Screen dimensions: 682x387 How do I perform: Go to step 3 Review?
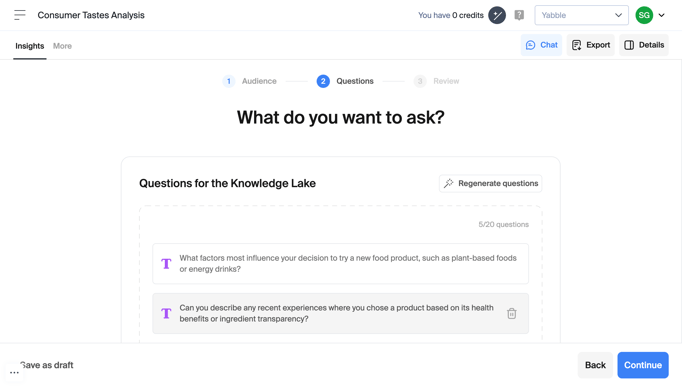(436, 81)
